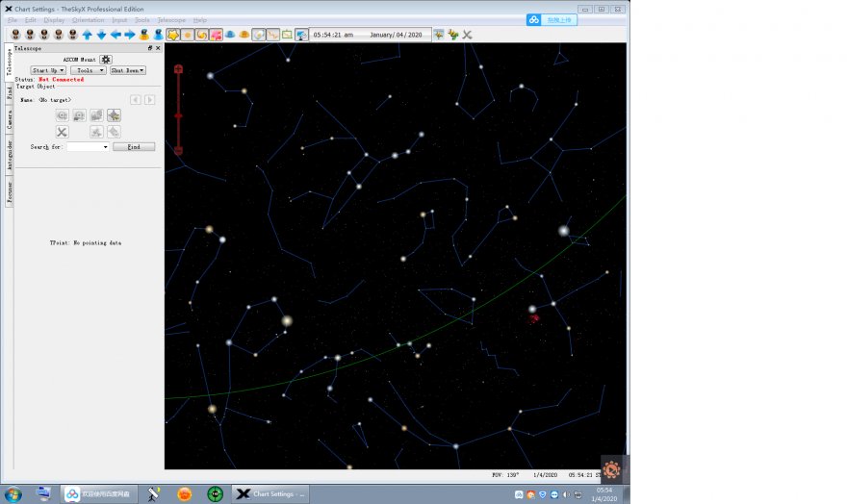Open the Orientation menu
847x504 pixels.
(88, 20)
